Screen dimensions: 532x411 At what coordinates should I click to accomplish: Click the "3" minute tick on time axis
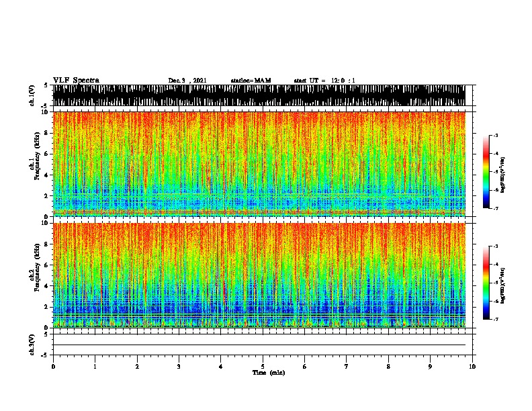point(179,366)
